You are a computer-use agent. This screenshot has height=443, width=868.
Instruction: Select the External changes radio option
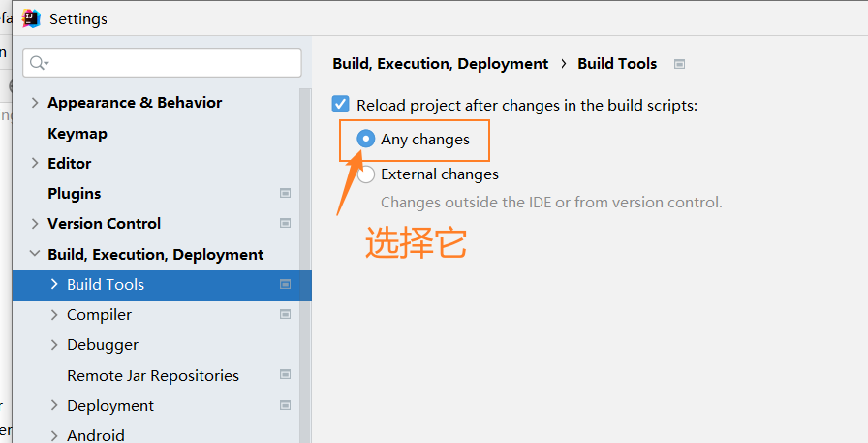pyautogui.click(x=366, y=174)
